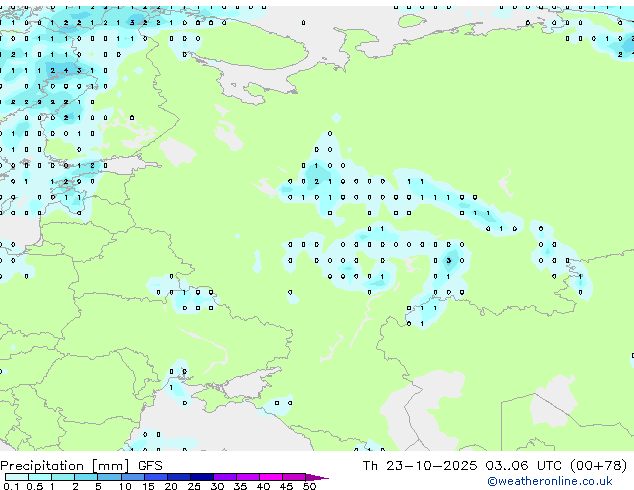
Task: Click the '03..06 UTC' time text
Action: pyautogui.click(x=524, y=466)
